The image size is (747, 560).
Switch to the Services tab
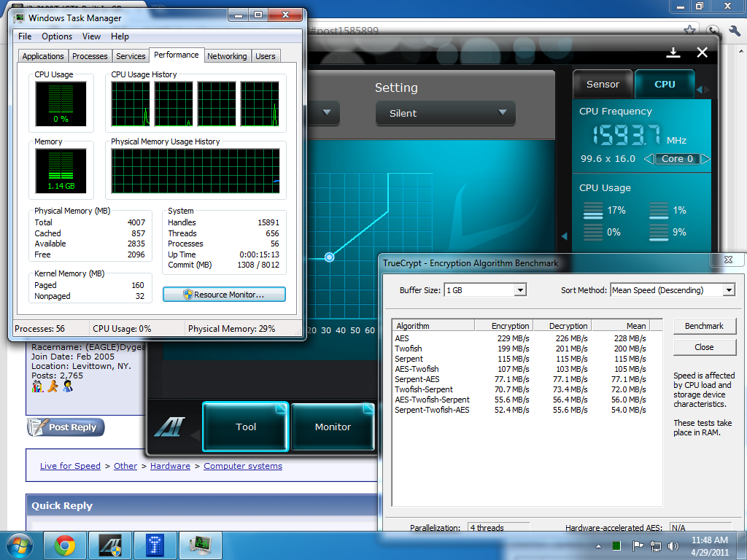click(x=131, y=56)
